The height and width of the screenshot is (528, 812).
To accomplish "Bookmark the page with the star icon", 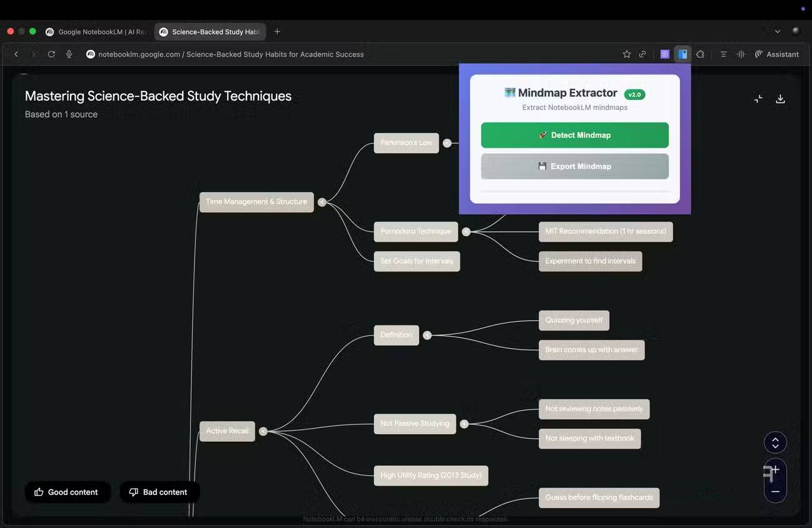I will 626,54.
